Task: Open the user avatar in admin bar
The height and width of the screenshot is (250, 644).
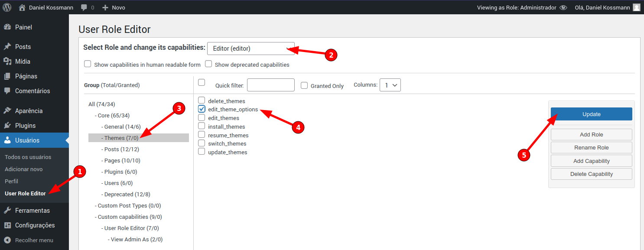Action: pyautogui.click(x=637, y=7)
